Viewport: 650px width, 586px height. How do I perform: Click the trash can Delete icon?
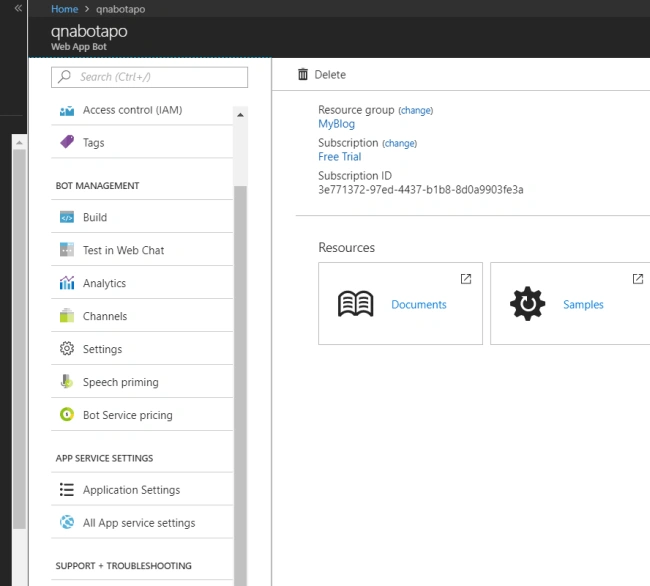(x=303, y=74)
